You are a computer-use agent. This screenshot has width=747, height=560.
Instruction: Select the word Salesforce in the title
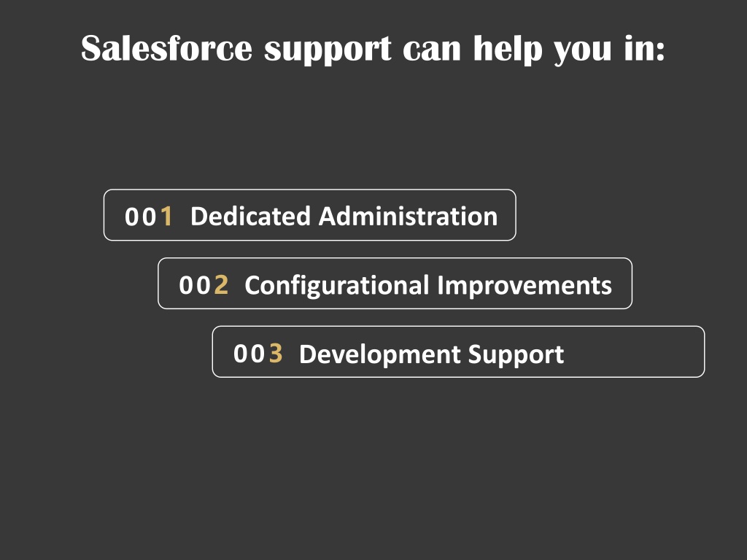point(166,48)
